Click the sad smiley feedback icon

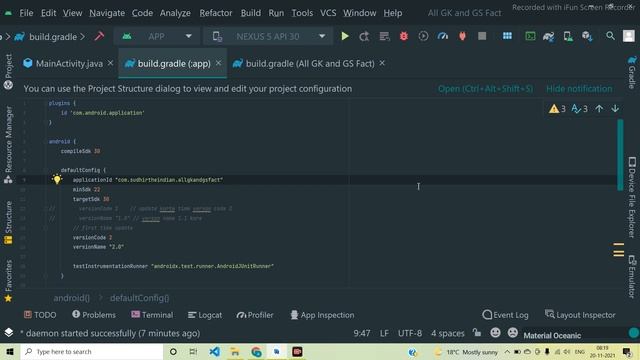tap(513, 333)
